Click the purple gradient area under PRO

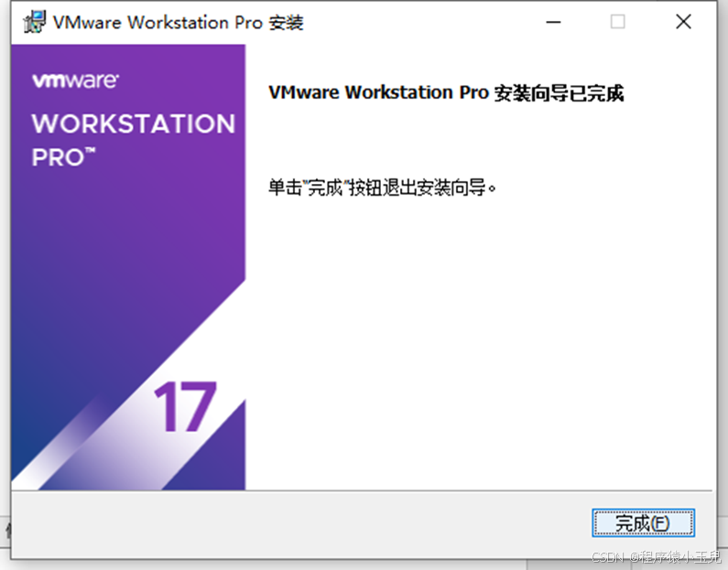click(x=125, y=222)
